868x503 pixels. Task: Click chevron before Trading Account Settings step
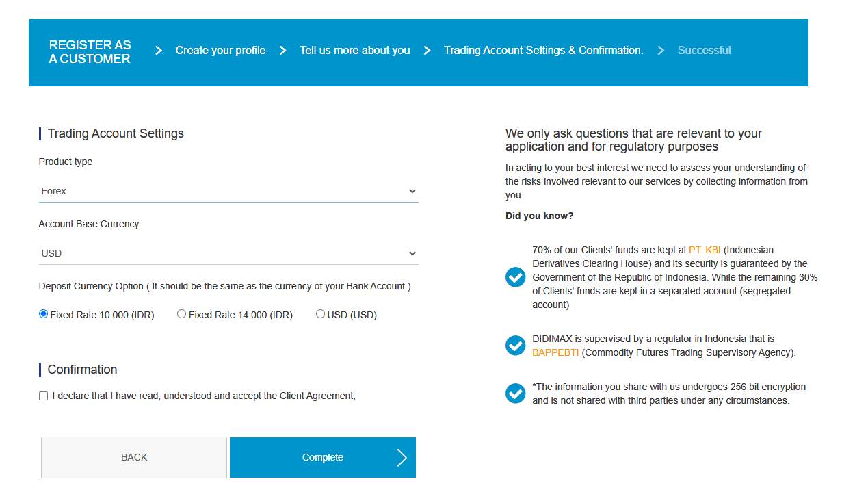427,50
